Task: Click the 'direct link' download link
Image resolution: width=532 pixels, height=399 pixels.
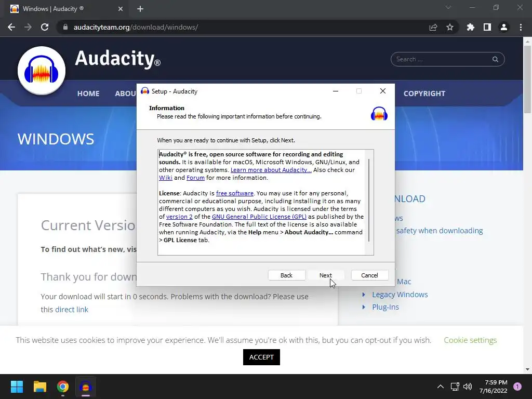Action: 72,310
